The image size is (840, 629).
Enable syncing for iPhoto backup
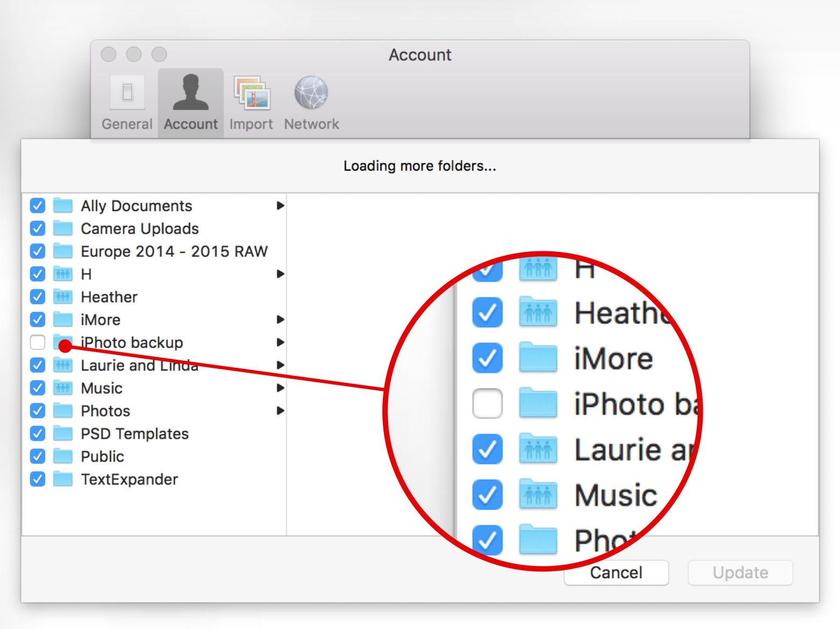click(x=37, y=343)
